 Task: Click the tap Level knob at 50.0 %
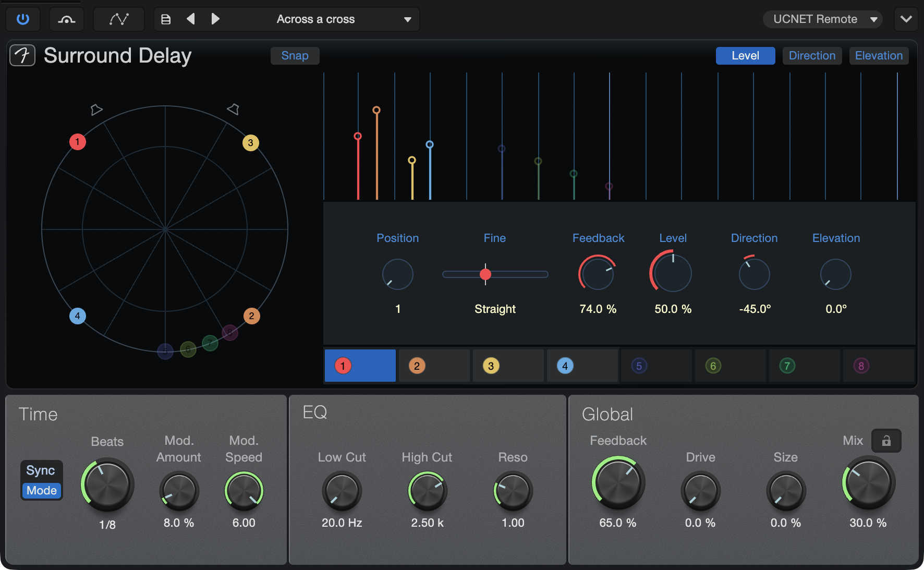(673, 273)
